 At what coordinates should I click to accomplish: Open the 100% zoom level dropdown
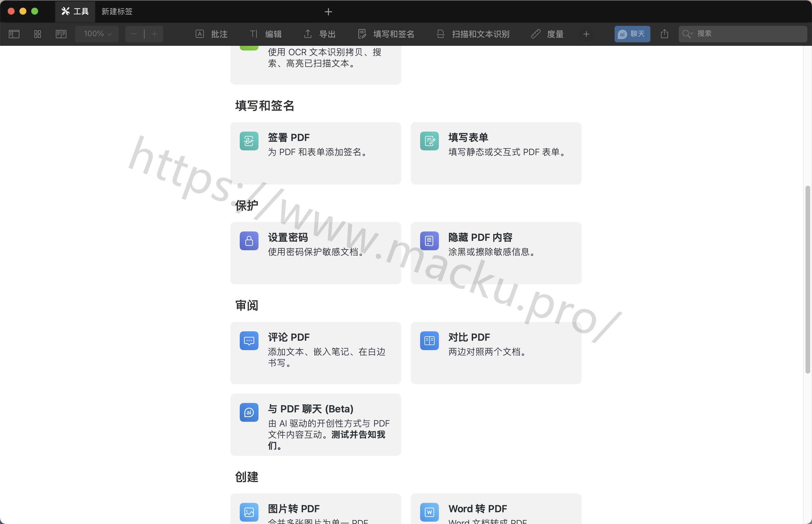[x=97, y=34]
